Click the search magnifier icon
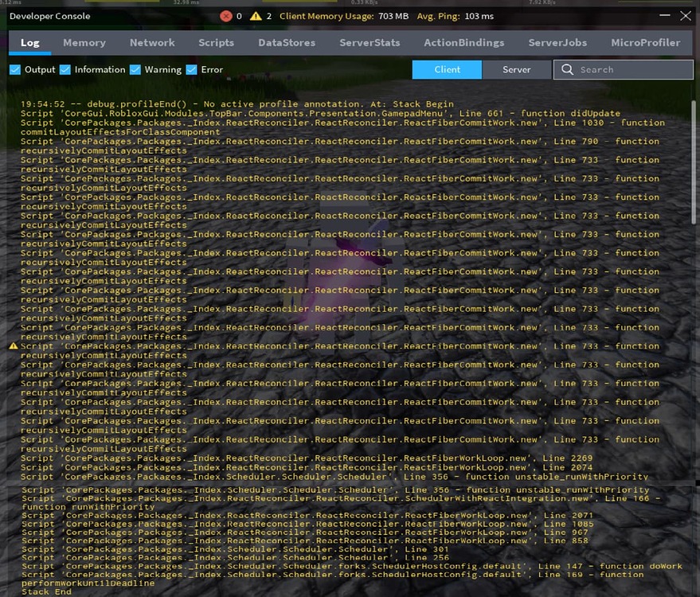700x597 pixels. click(567, 70)
